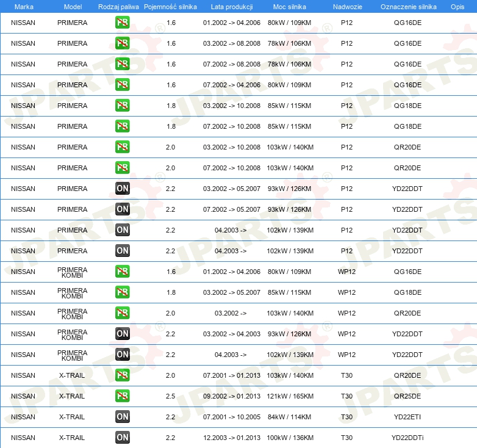Click production years 09.2002 -> 01.2013

(232, 396)
